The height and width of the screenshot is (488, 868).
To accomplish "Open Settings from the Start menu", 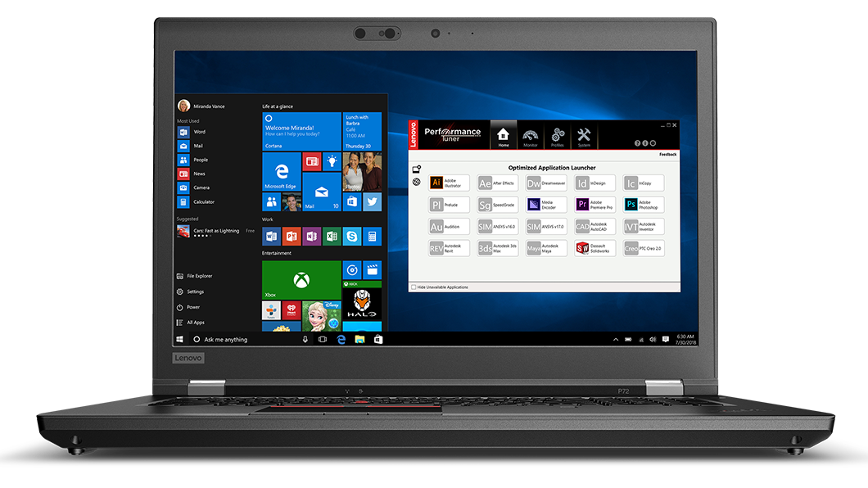I will (x=194, y=291).
